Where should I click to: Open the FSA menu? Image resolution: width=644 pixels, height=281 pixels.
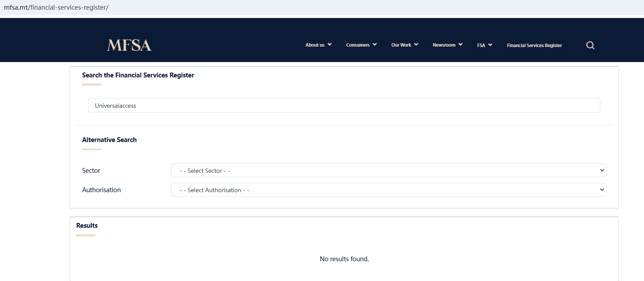pyautogui.click(x=481, y=45)
